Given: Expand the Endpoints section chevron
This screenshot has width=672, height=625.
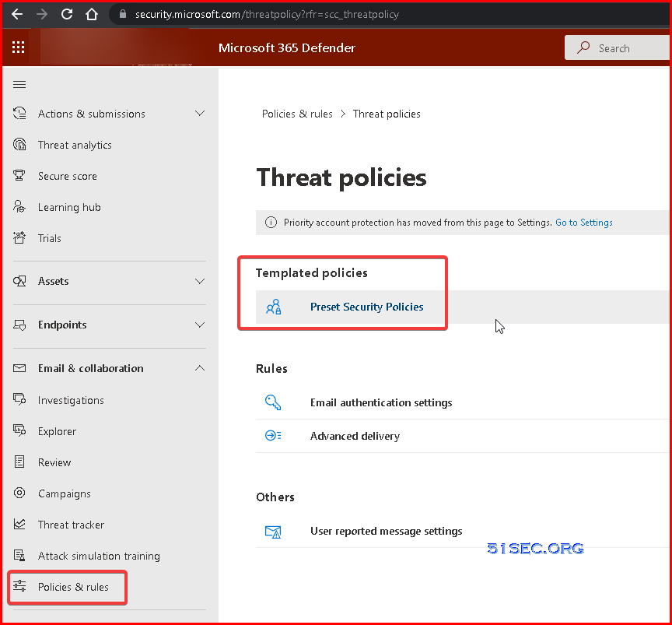Looking at the screenshot, I should [200, 325].
